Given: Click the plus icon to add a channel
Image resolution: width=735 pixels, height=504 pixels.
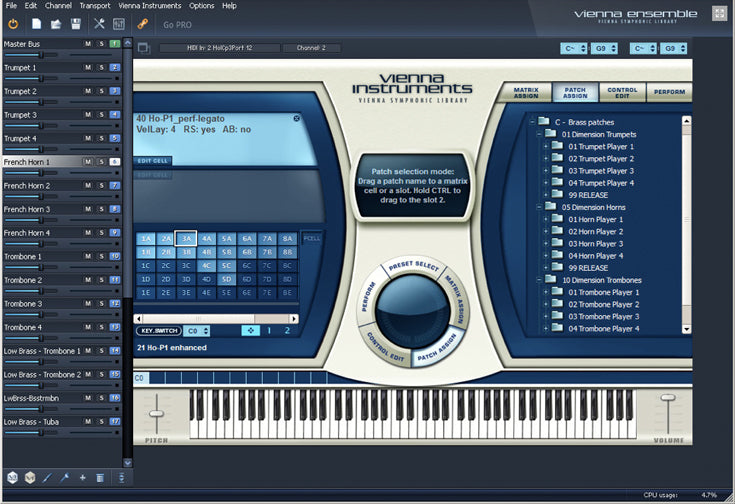Looking at the screenshot, I should pos(82,478).
